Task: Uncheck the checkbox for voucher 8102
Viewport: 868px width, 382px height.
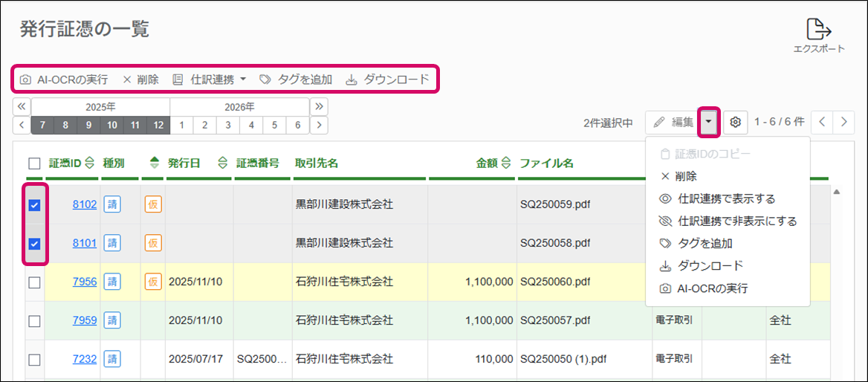Action: click(x=34, y=205)
